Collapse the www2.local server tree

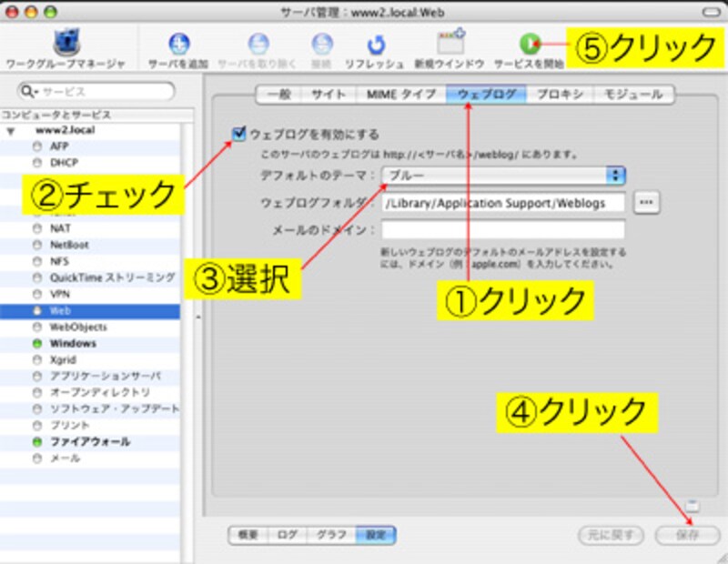click(x=11, y=130)
